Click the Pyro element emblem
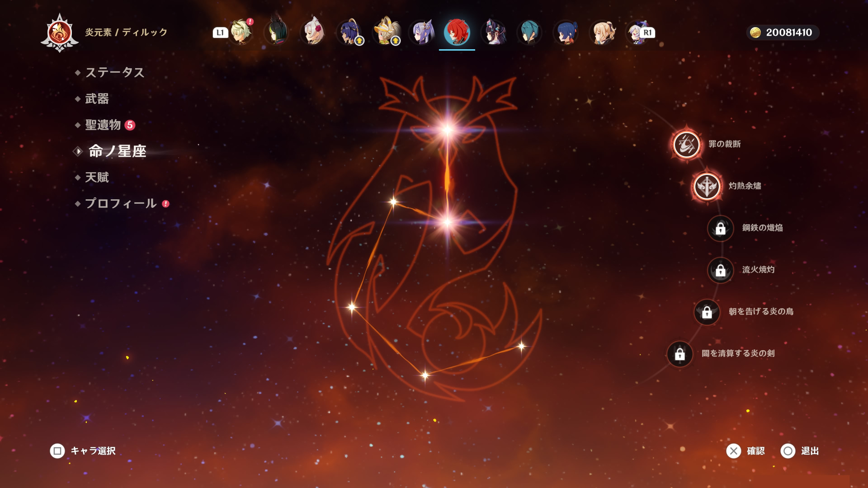 pos(60,33)
